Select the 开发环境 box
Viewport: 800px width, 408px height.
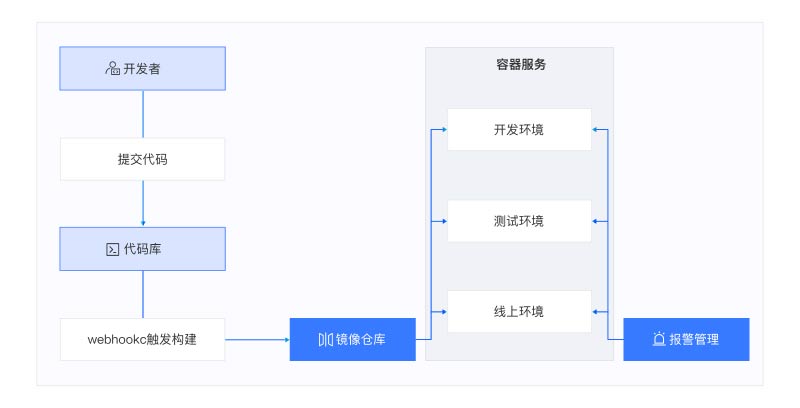click(x=519, y=129)
